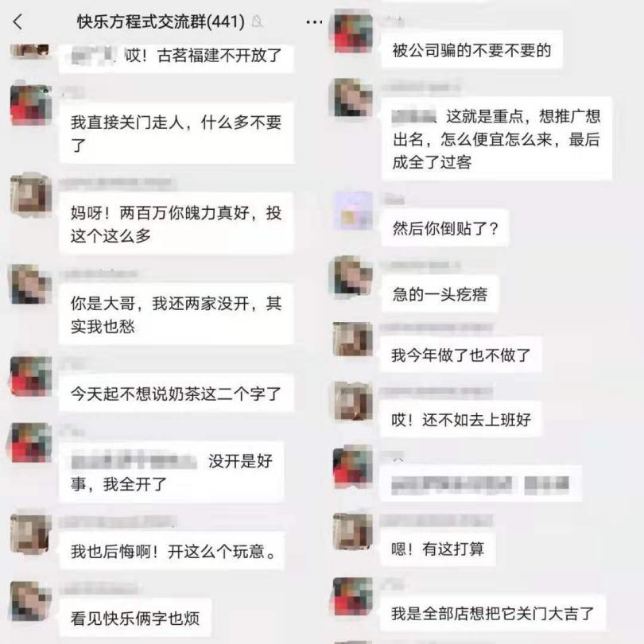Select message '这就是重点，想推广想出名'
644x644 pixels.
[x=497, y=139]
